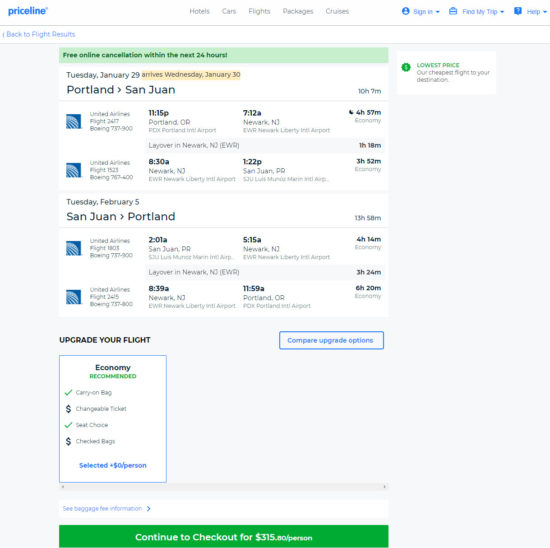The height and width of the screenshot is (548, 550).
Task: Open the Hotels tab
Action: pos(199,11)
